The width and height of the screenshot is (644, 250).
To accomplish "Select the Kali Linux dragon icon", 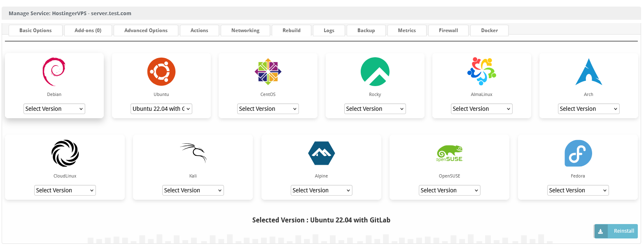I will tap(193, 153).
